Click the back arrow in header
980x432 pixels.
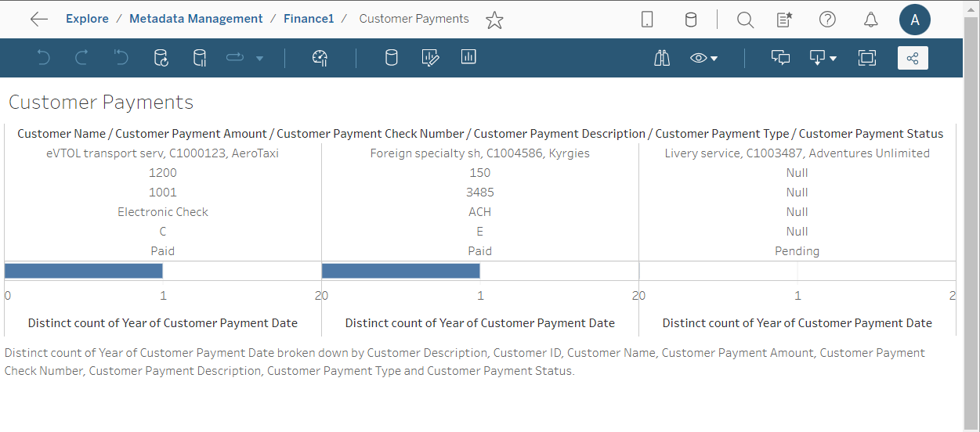tap(38, 20)
